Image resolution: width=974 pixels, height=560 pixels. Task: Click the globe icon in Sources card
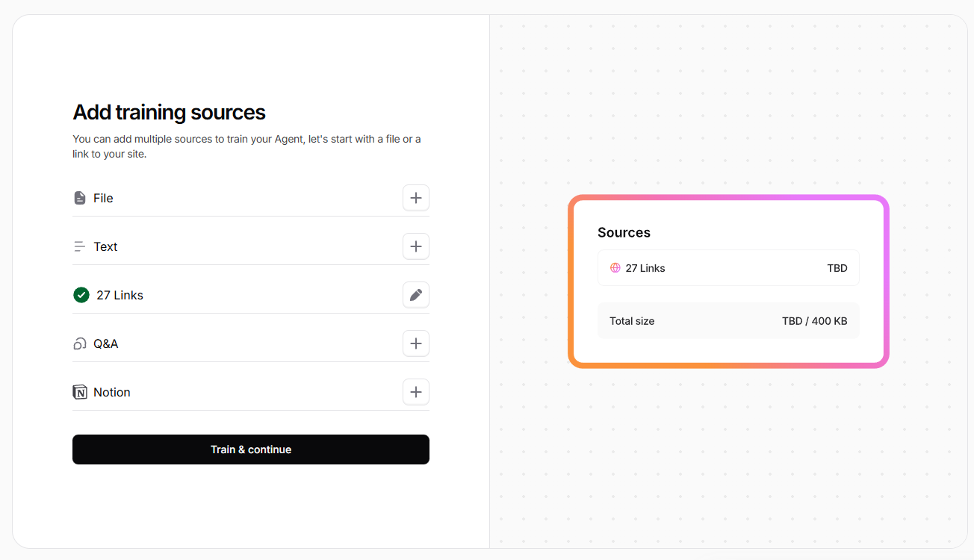(x=615, y=268)
